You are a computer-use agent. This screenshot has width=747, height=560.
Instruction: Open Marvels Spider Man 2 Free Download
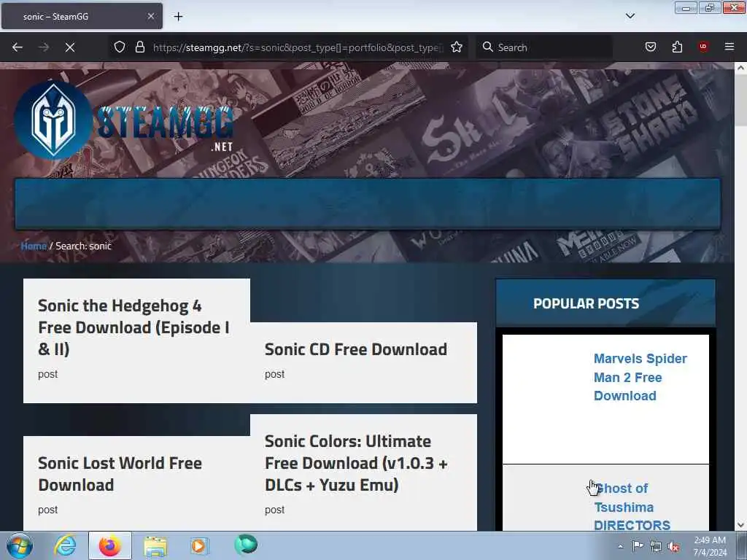[x=640, y=377]
